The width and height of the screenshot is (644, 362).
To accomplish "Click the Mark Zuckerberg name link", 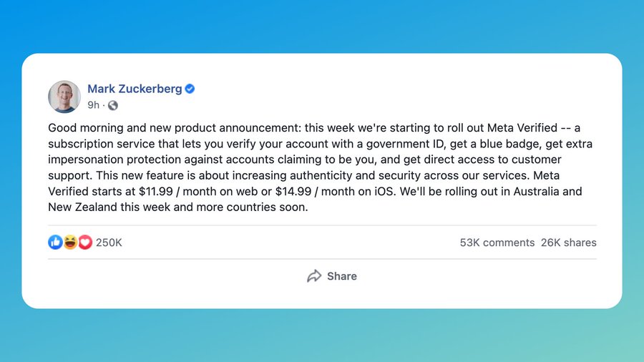I will tap(135, 89).
